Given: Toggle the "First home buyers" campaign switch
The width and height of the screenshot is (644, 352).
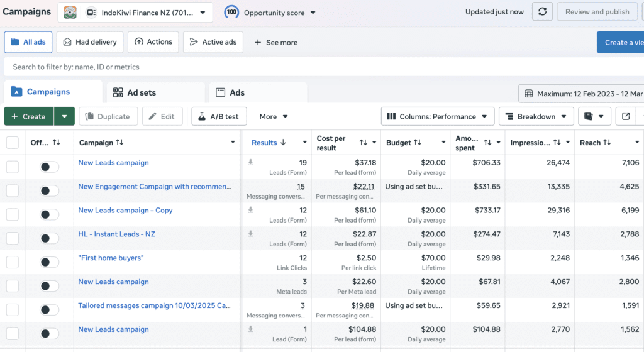Looking at the screenshot, I should (x=49, y=262).
